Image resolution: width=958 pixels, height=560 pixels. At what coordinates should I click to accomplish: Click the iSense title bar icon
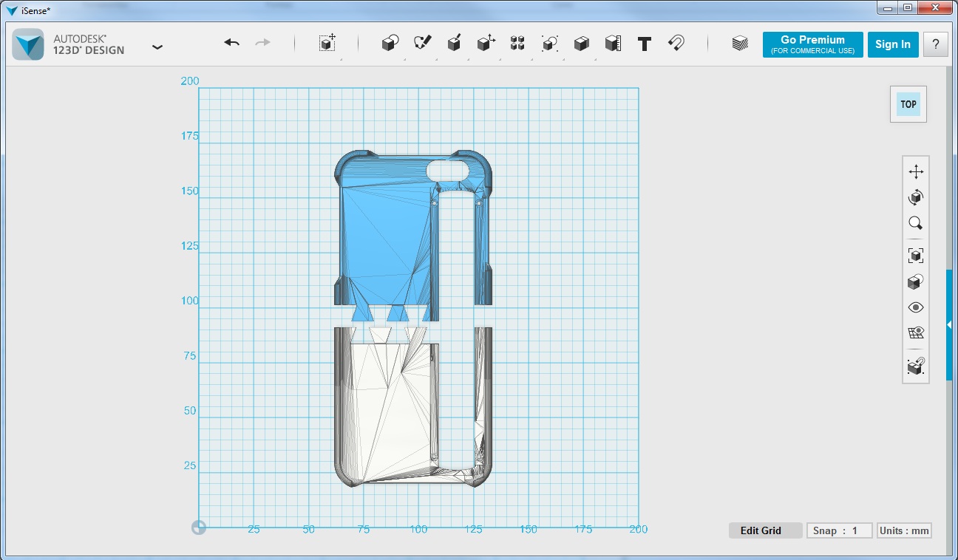(x=11, y=10)
